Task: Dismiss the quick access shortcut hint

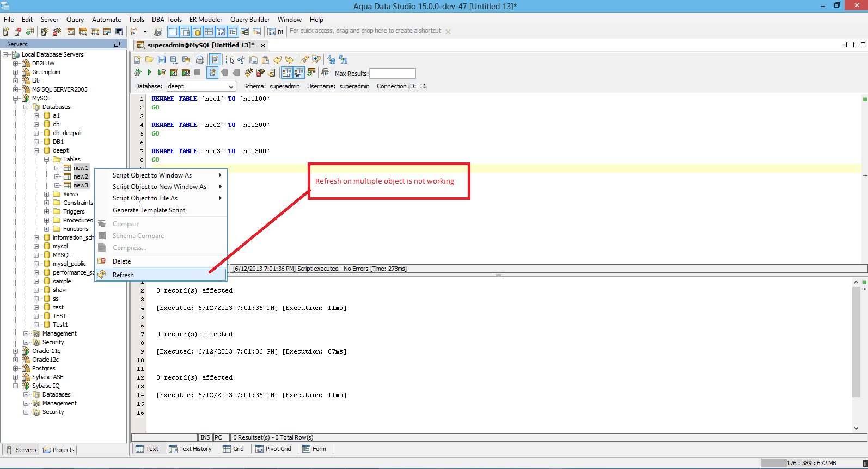Action: coord(448,32)
